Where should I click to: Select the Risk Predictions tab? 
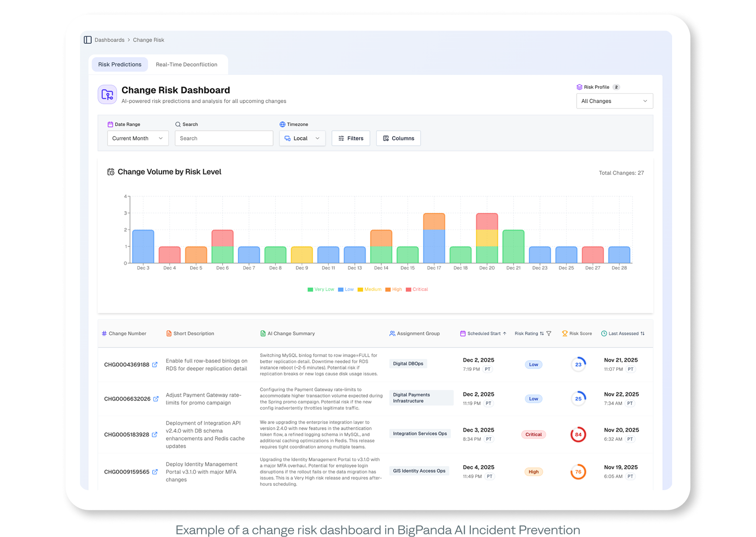[120, 65]
